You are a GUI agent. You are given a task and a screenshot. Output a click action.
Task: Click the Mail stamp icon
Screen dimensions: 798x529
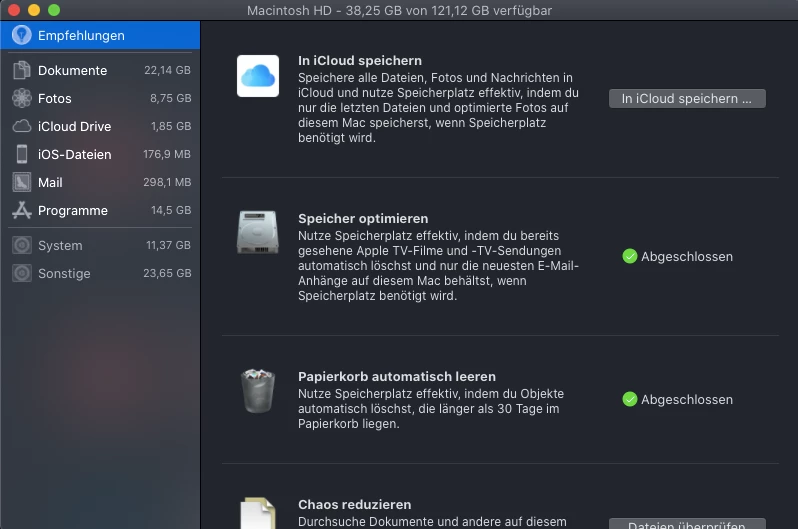pyautogui.click(x=21, y=182)
